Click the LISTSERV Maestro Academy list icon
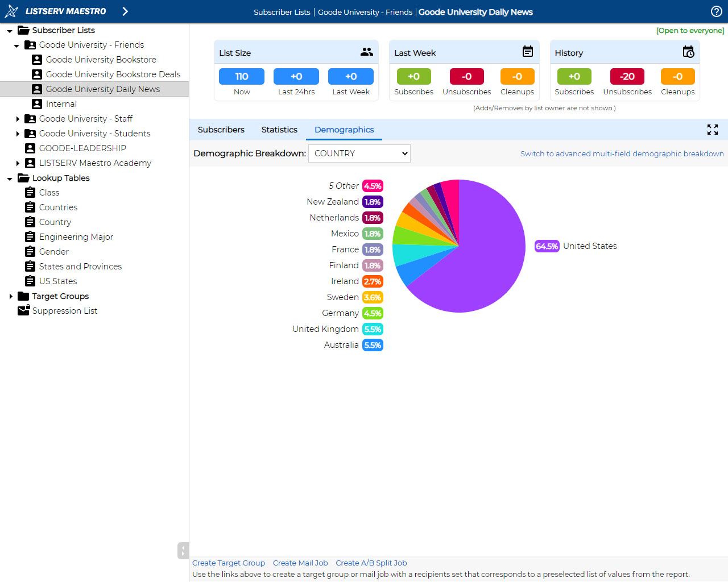Viewport: 728px width, 582px height. point(30,163)
